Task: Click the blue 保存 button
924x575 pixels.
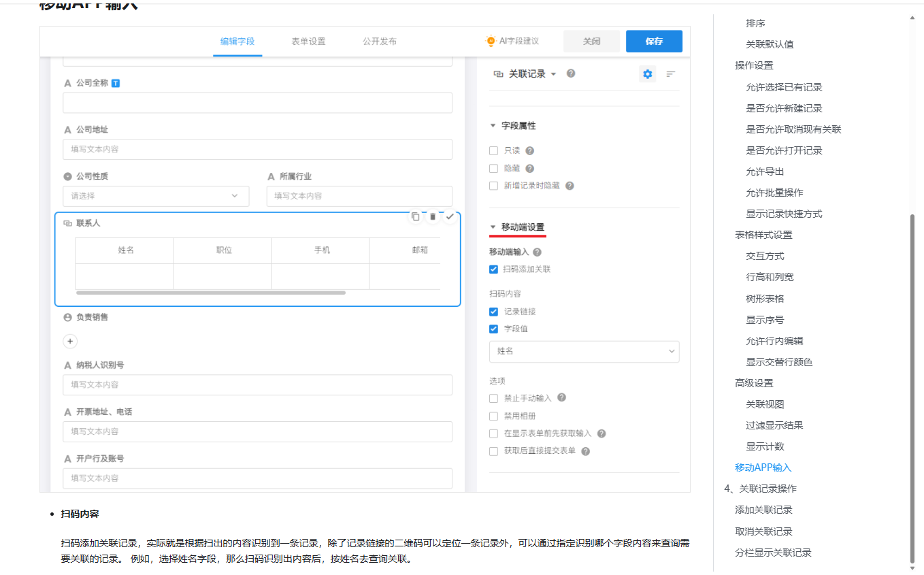Action: [654, 42]
